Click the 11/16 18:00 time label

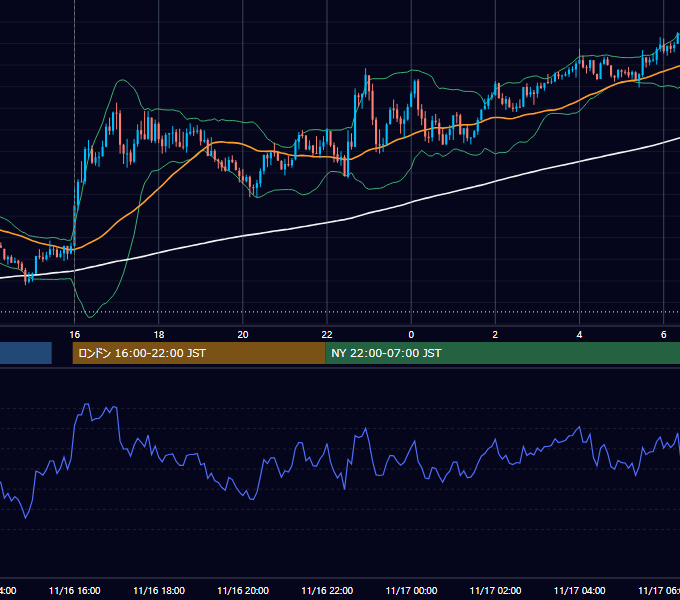pos(159,590)
